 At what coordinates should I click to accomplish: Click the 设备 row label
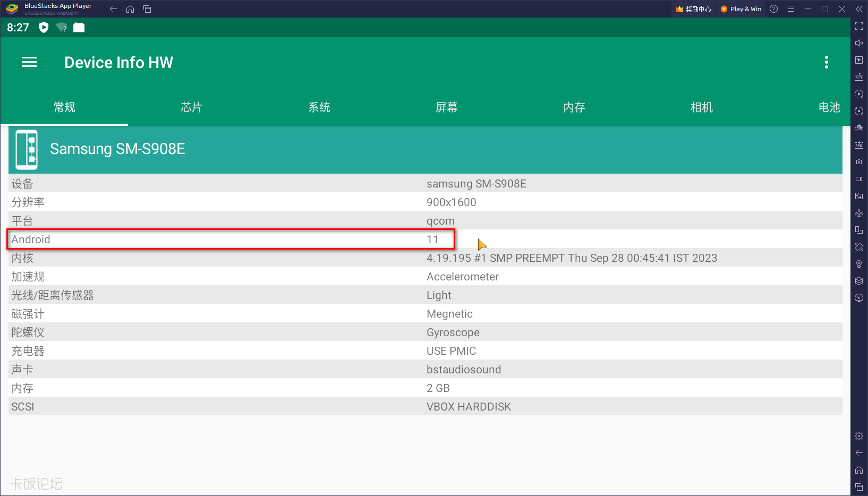[x=22, y=184]
